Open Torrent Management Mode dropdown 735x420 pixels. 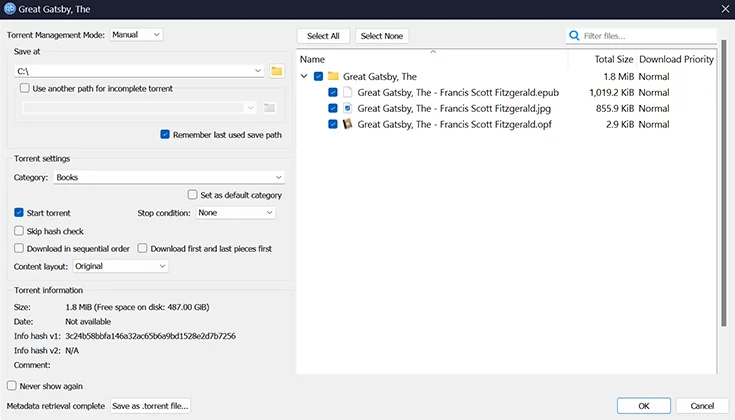136,35
